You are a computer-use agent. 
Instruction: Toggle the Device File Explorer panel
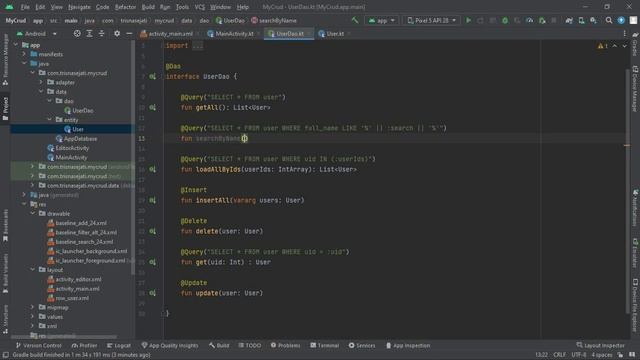click(635, 305)
